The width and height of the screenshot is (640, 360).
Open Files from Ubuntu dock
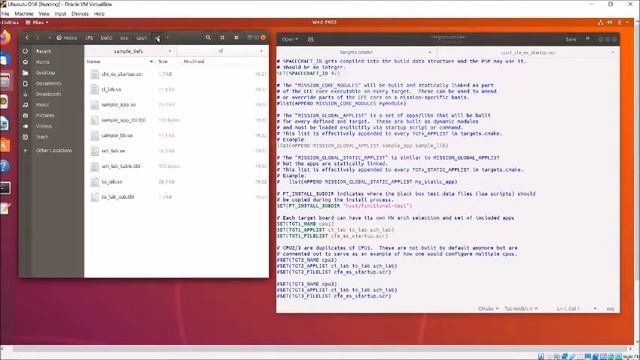point(5,80)
